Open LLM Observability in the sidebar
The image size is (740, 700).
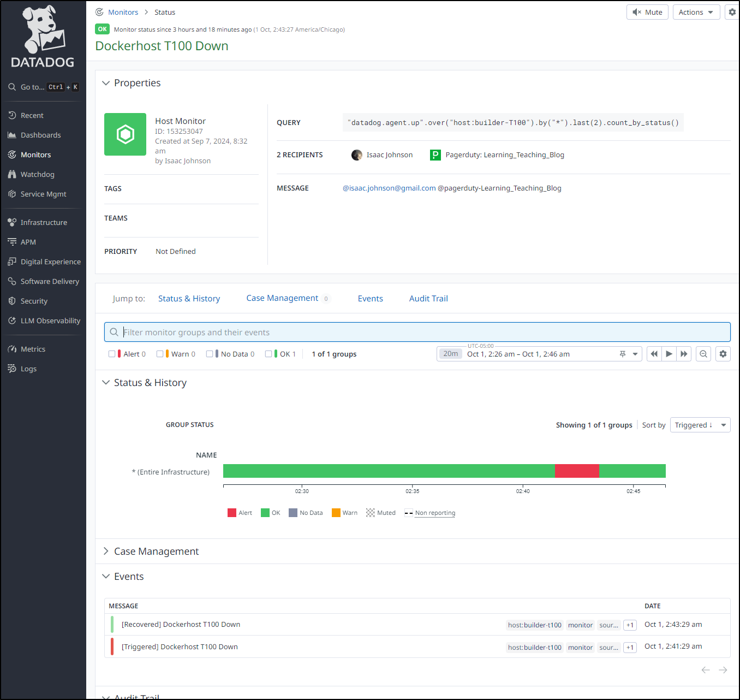(x=50, y=321)
